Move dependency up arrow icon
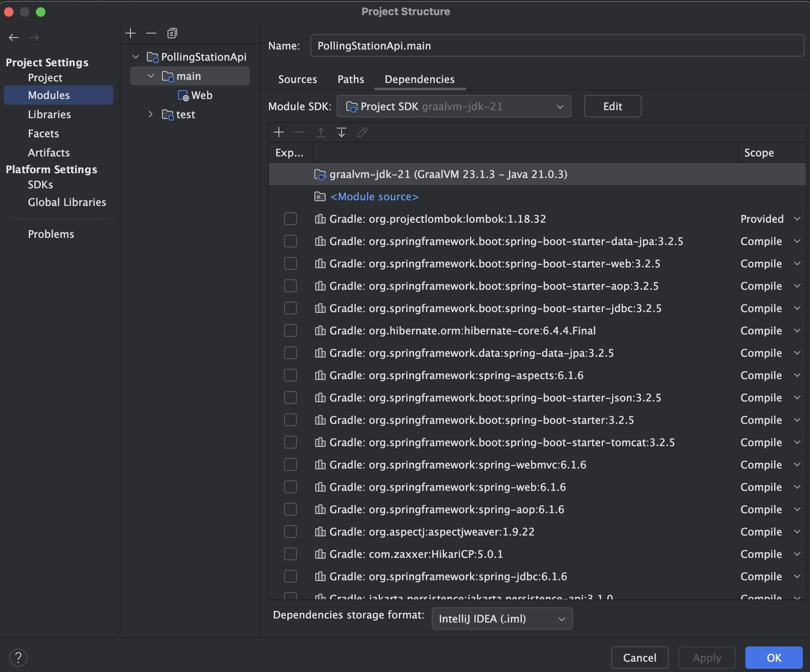 [320, 132]
